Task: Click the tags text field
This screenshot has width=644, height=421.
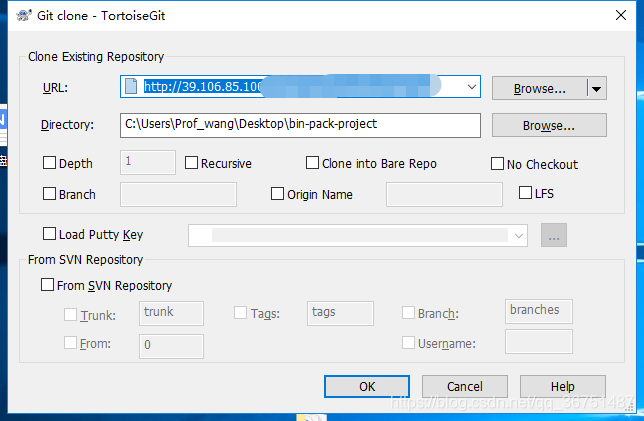Action: 340,313
